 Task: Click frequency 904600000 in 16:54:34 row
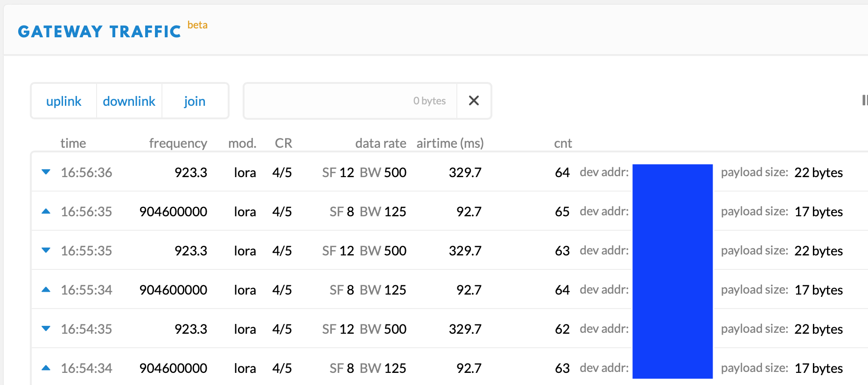pos(173,368)
